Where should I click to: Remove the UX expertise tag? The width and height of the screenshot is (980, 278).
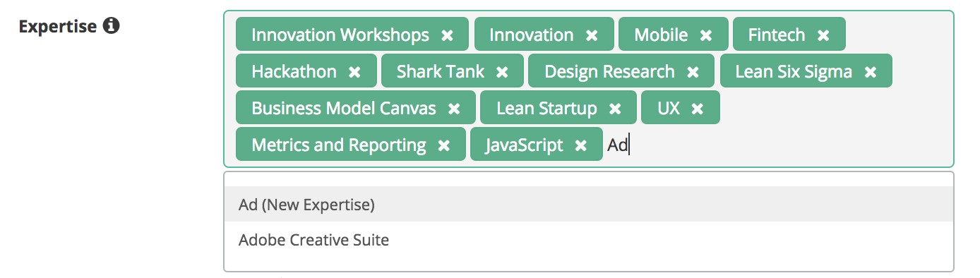698,109
